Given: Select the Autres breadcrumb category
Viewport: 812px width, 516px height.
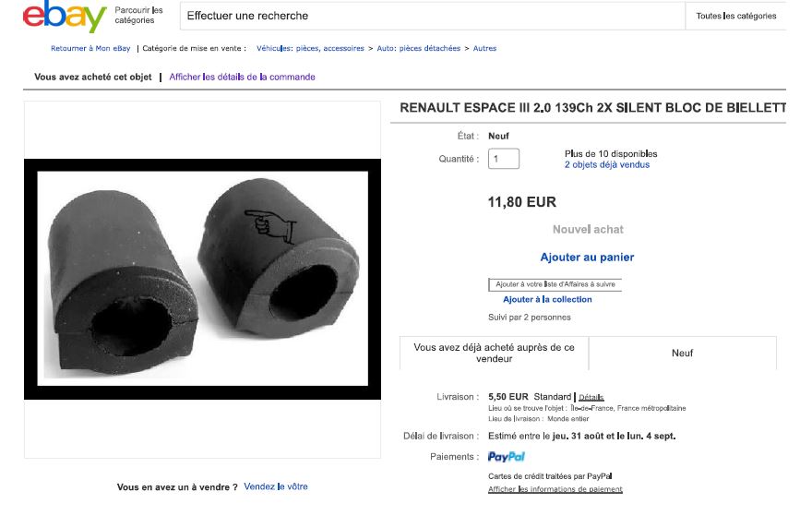Looking at the screenshot, I should point(484,48).
